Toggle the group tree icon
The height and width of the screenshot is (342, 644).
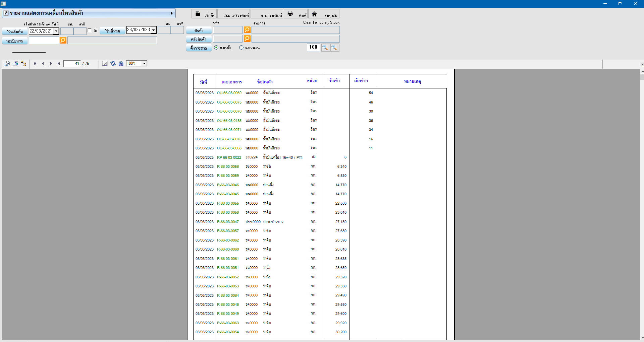(x=23, y=64)
